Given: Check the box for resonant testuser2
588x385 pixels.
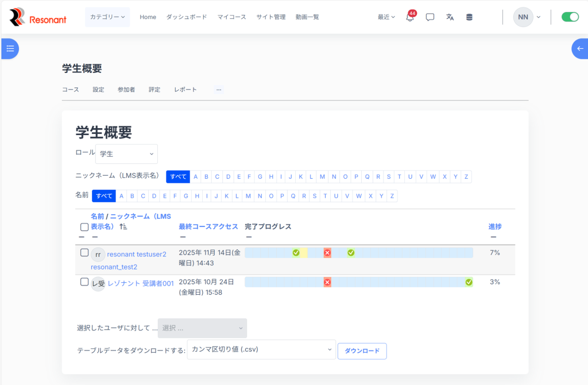Looking at the screenshot, I should pos(84,253).
